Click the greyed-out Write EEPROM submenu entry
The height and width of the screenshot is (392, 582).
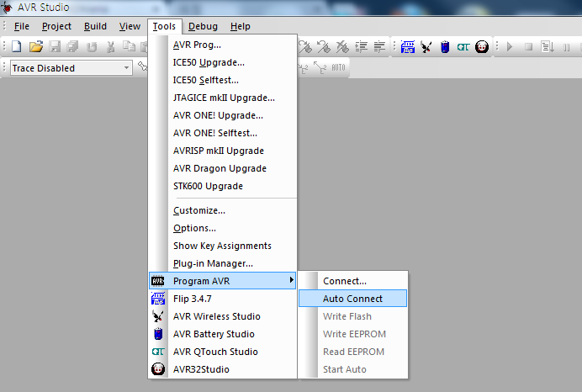[x=353, y=334]
